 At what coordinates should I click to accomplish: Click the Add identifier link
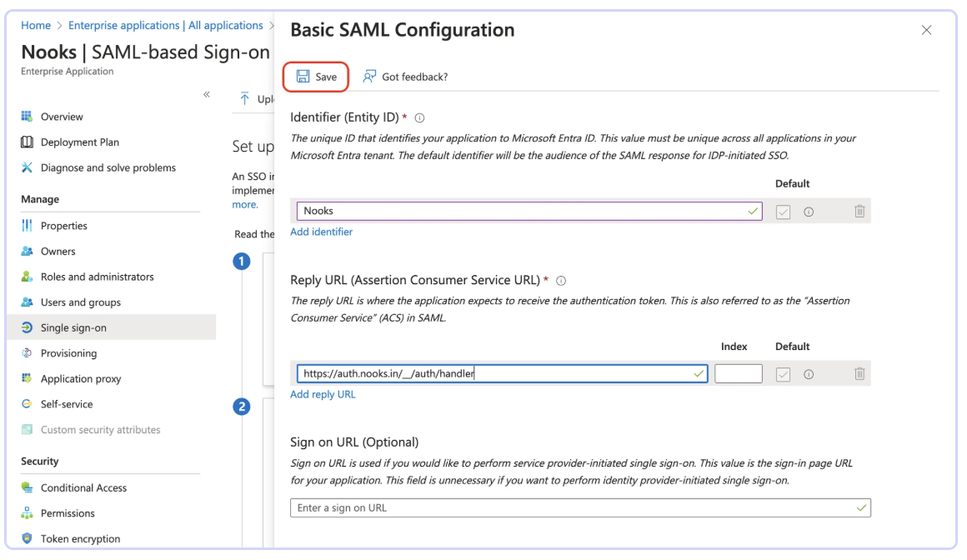(x=321, y=232)
